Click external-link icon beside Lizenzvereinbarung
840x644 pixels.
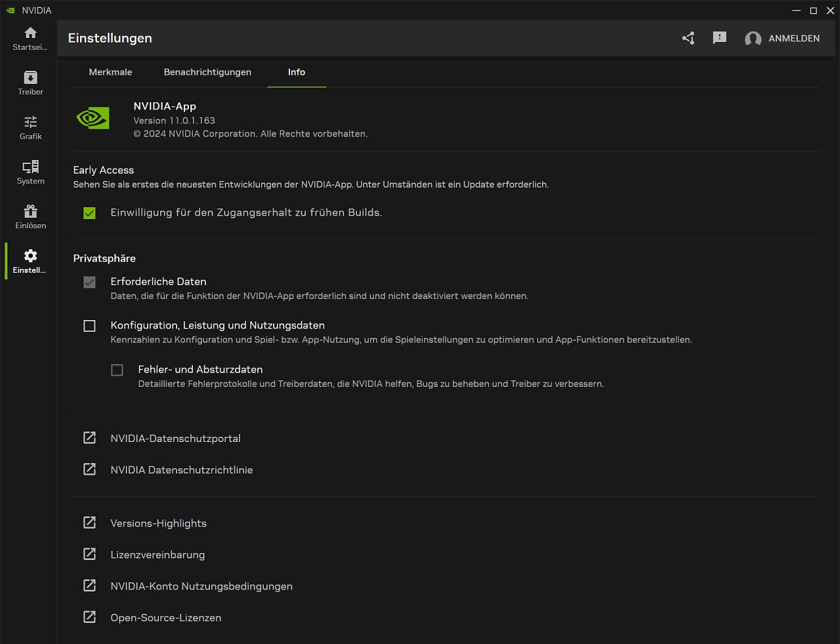coord(89,553)
